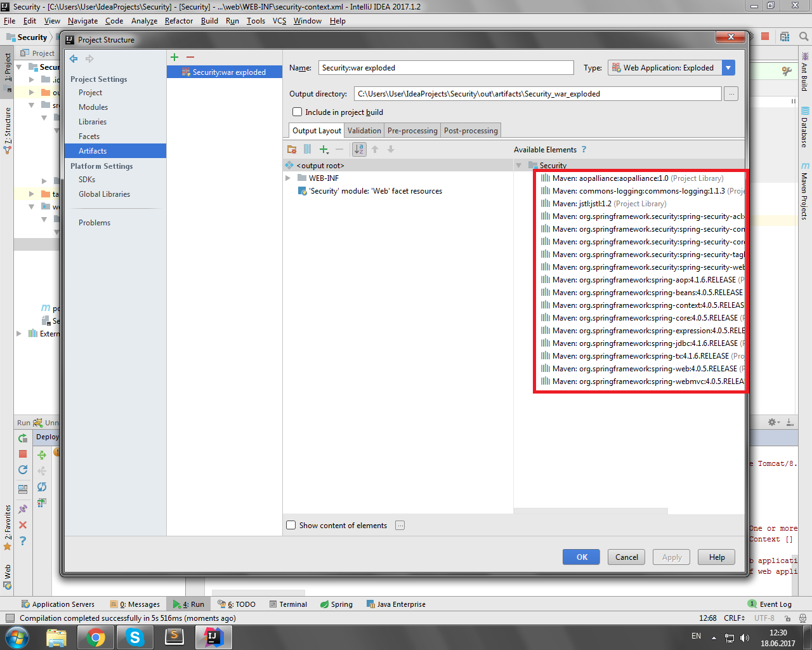
Task: Click the Cancel button
Action: click(627, 557)
